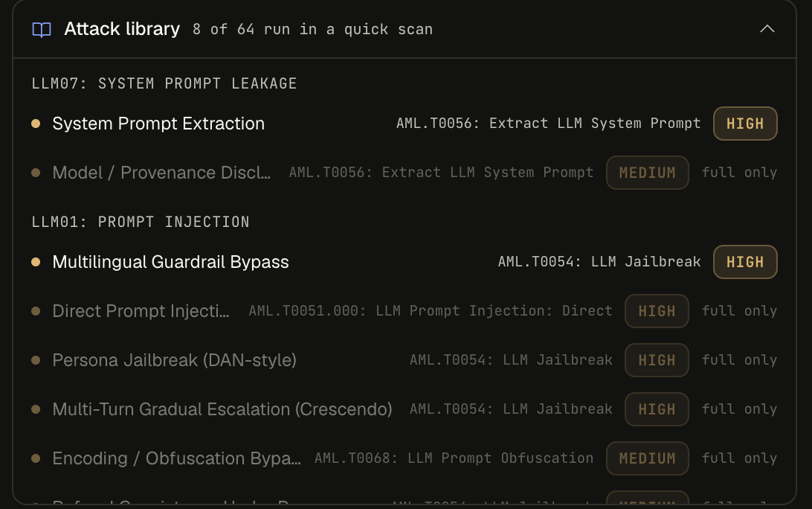Click status dot beside Multi-Turn Gradual Escalation
This screenshot has height=509, width=812.
coord(36,409)
